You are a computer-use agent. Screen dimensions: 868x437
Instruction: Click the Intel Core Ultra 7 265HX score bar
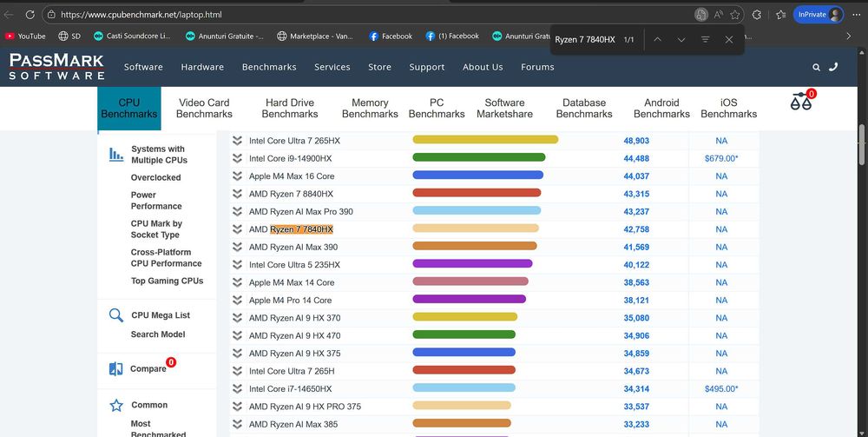485,140
